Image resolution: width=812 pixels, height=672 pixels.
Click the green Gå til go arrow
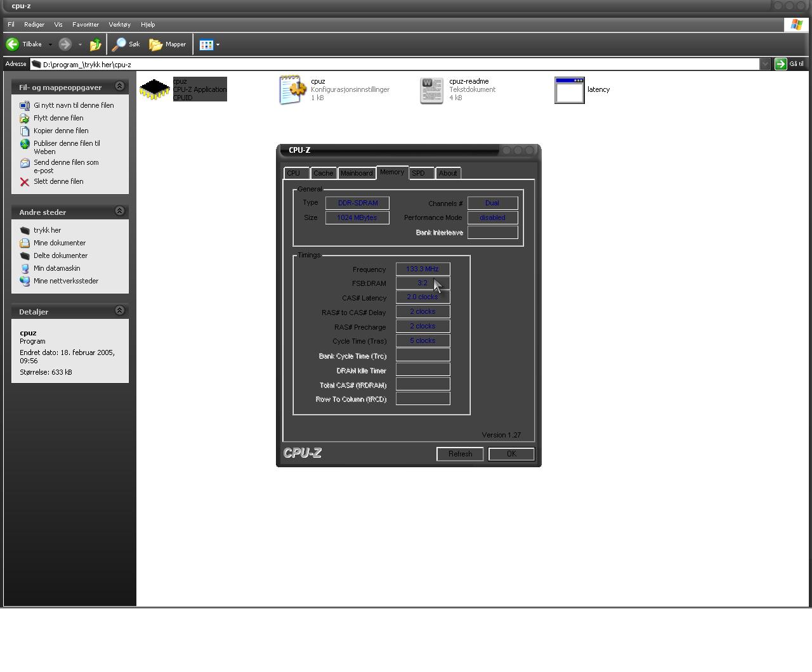point(781,64)
